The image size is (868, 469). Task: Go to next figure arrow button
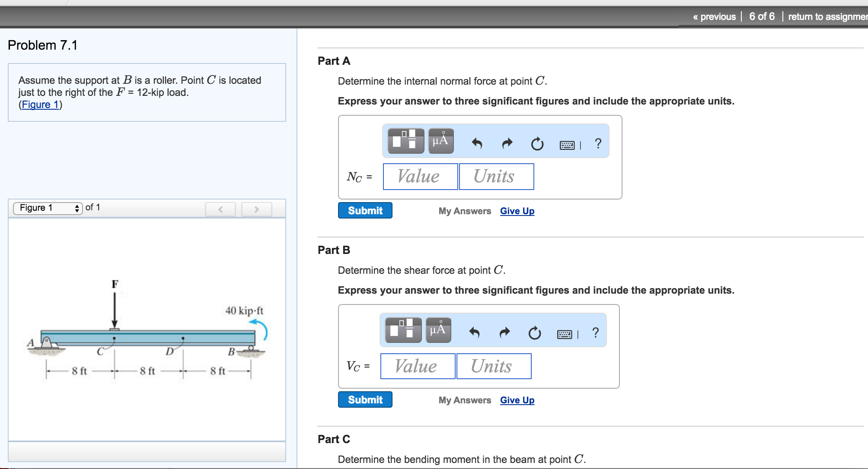click(x=256, y=209)
